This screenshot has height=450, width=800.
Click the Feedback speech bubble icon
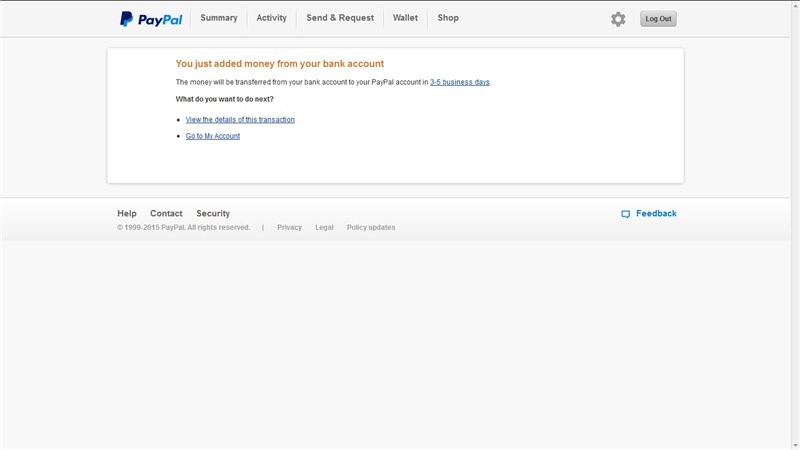tap(625, 214)
